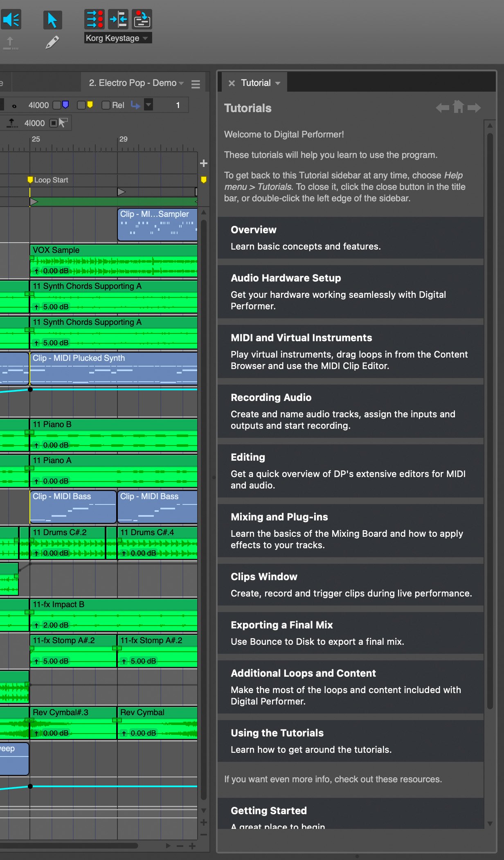Image resolution: width=504 pixels, height=860 pixels.
Task: Toggle the checkbox beside the blue marker
Action: point(57,105)
